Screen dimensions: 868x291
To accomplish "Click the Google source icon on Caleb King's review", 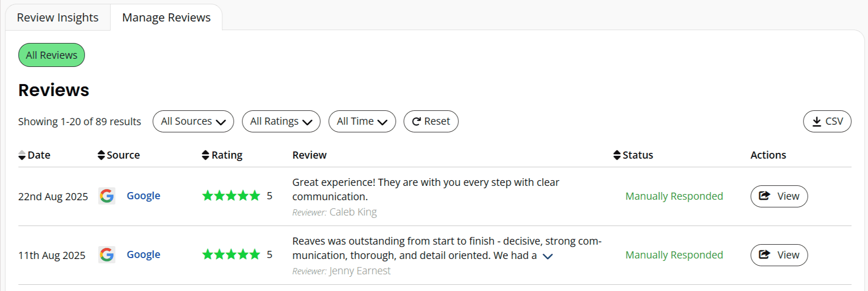I will coord(107,196).
